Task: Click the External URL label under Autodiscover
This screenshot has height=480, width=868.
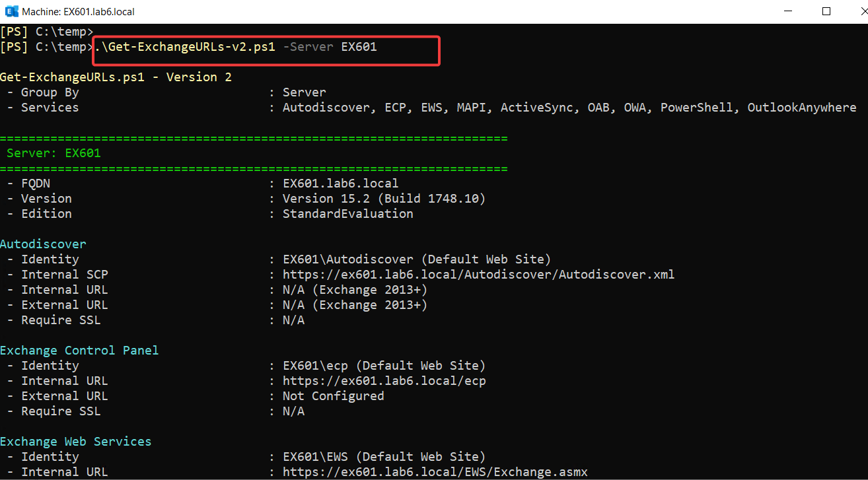Action: pyautogui.click(x=65, y=305)
